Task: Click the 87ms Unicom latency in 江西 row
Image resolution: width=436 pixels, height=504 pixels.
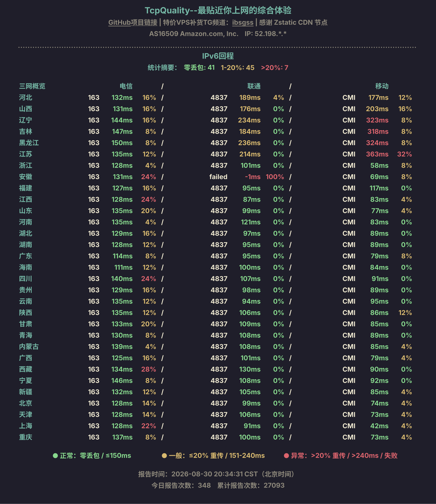Action: point(252,199)
